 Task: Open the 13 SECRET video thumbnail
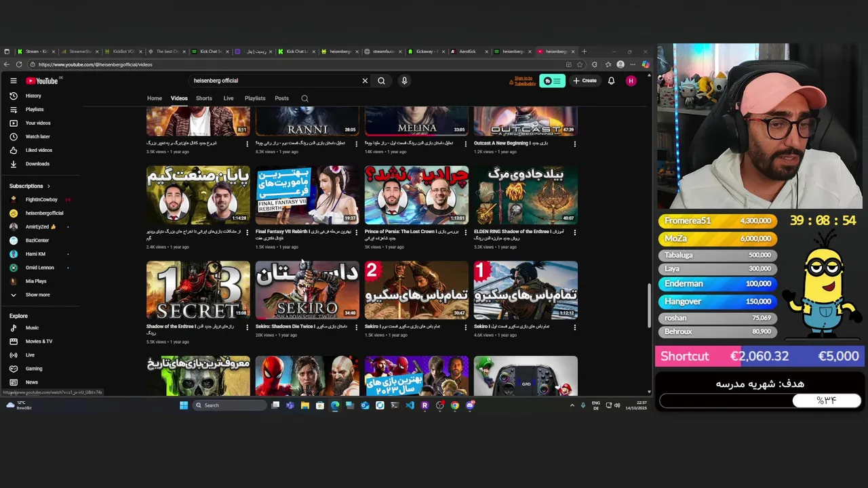pyautogui.click(x=198, y=289)
